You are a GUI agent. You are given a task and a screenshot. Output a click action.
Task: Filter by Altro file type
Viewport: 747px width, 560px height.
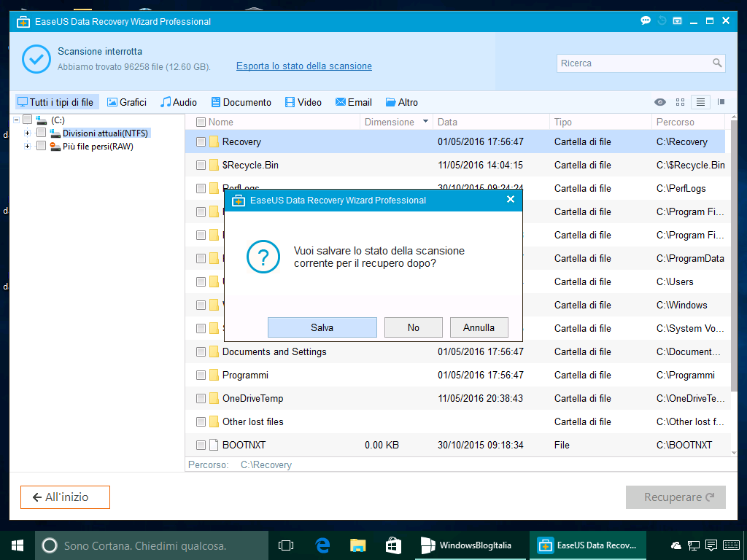click(x=402, y=102)
